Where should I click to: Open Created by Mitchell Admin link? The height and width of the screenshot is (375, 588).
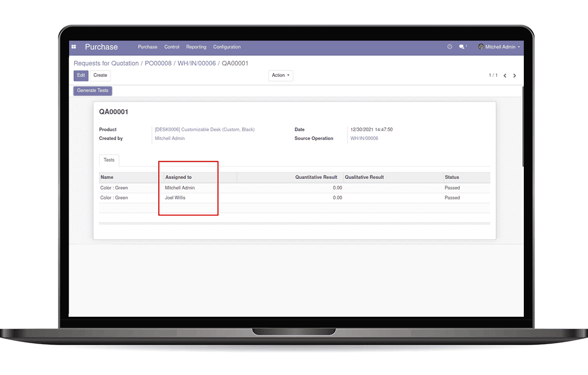pos(170,139)
